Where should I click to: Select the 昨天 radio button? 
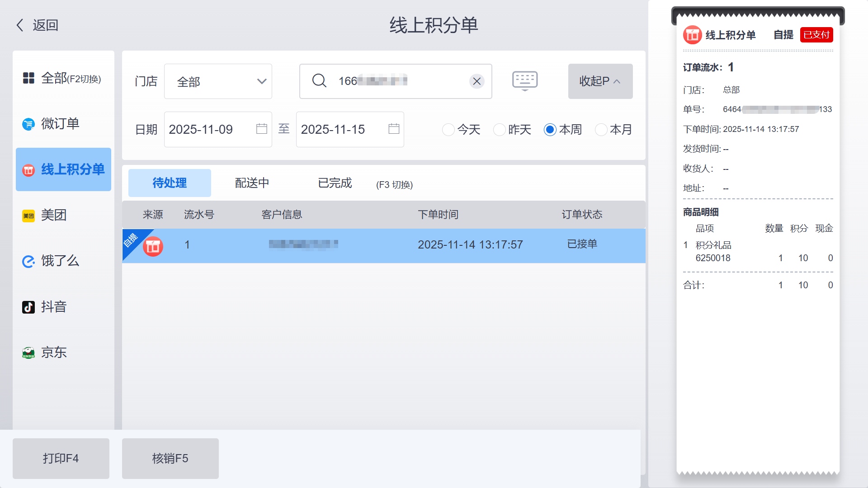point(499,130)
